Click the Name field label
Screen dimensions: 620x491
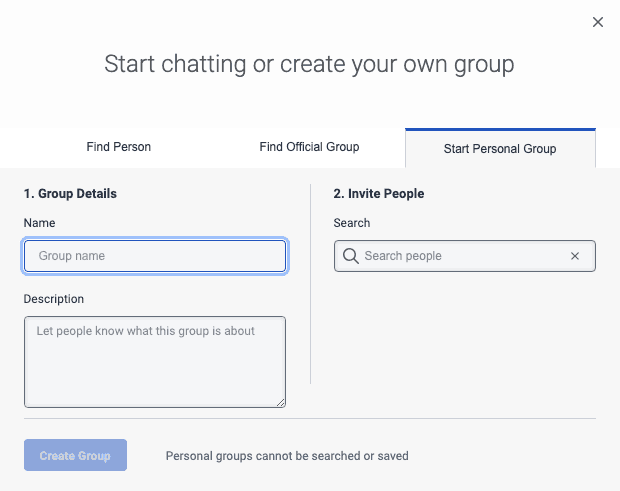click(40, 223)
